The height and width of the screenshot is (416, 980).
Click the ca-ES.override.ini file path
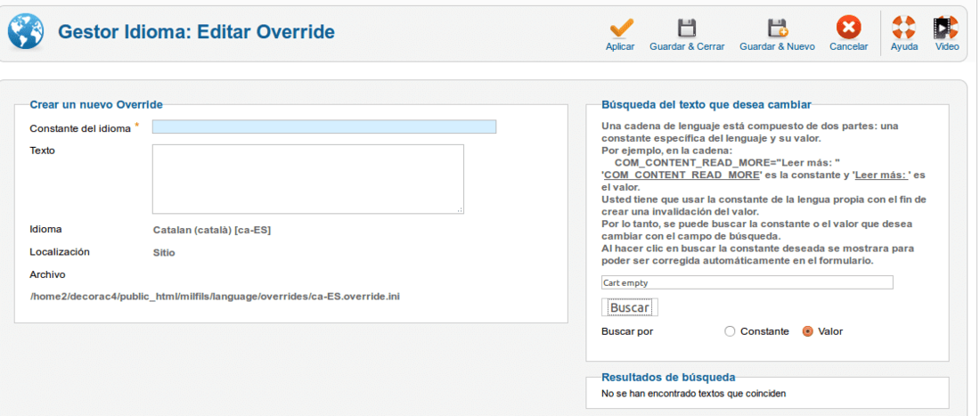click(215, 297)
